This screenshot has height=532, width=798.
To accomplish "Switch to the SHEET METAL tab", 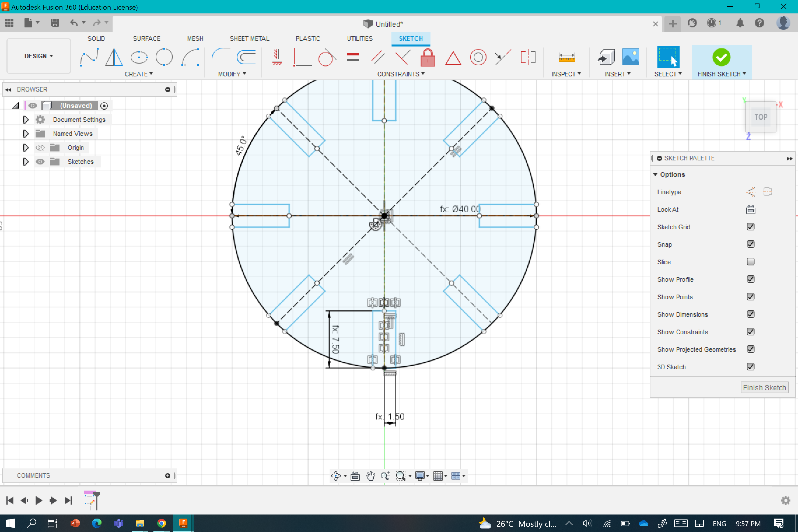I will click(249, 39).
